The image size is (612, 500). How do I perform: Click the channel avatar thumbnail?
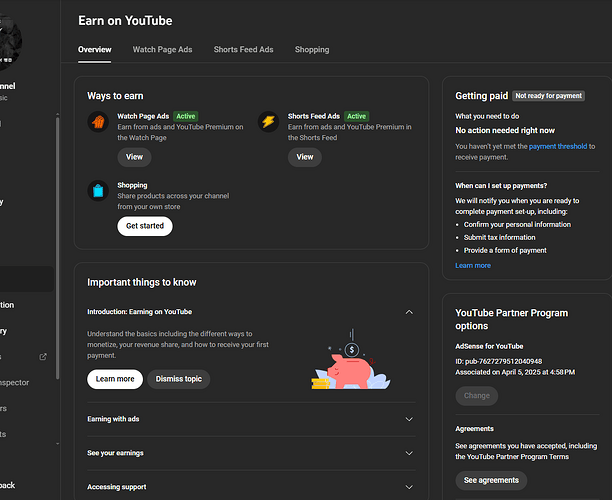9,41
